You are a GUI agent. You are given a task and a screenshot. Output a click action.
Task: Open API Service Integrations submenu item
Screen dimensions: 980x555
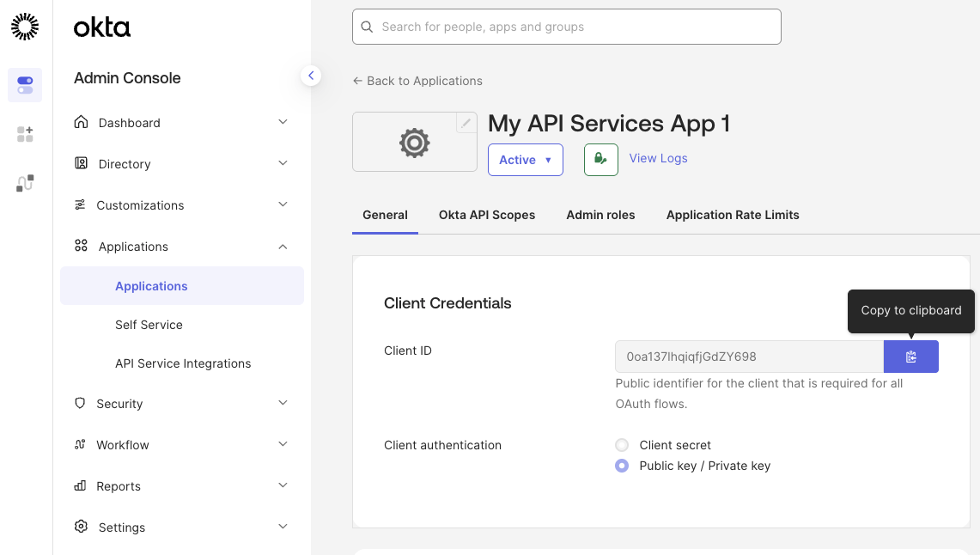tap(183, 363)
